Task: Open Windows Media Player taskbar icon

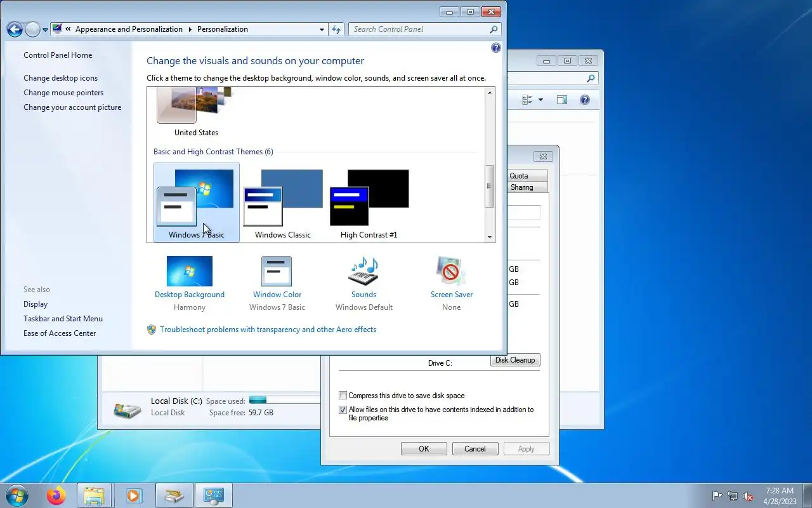Action: click(134, 495)
